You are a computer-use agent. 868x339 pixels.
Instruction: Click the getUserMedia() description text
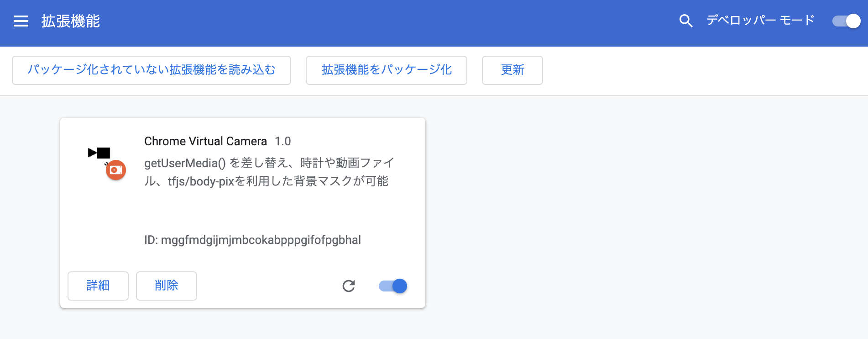(269, 172)
